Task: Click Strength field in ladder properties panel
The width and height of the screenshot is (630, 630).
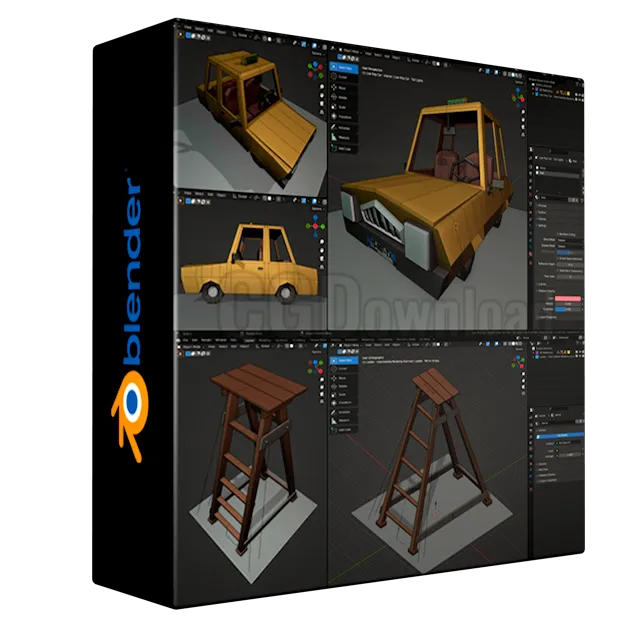Action: coord(570,455)
